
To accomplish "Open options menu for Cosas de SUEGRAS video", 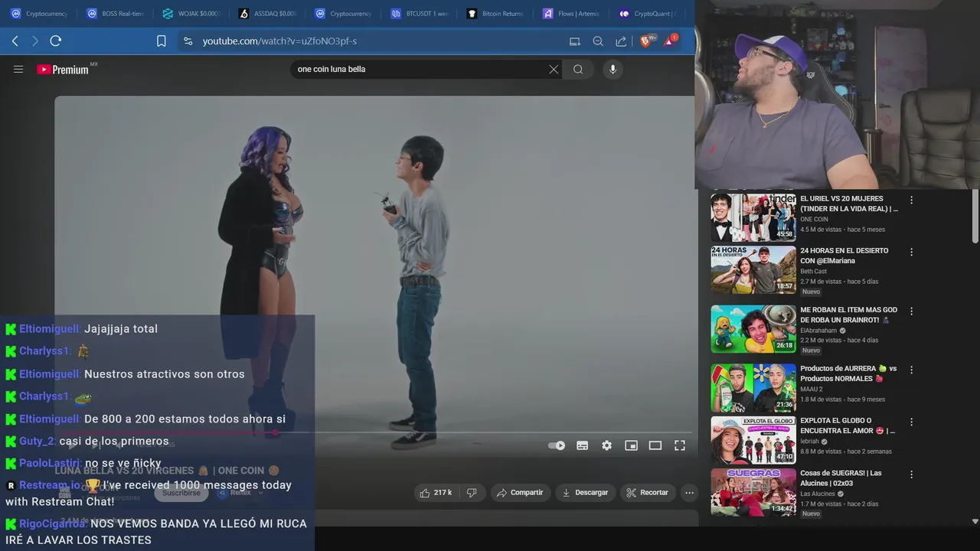I will pyautogui.click(x=911, y=474).
